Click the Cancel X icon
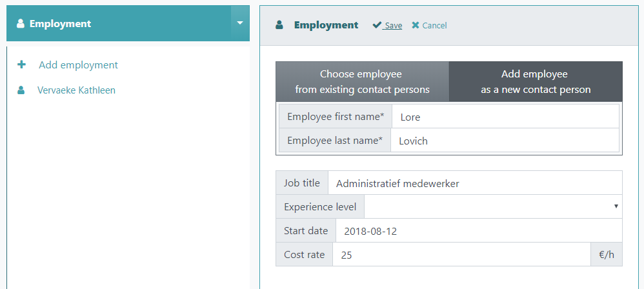Screen dimensions: 644x289 click(x=416, y=25)
